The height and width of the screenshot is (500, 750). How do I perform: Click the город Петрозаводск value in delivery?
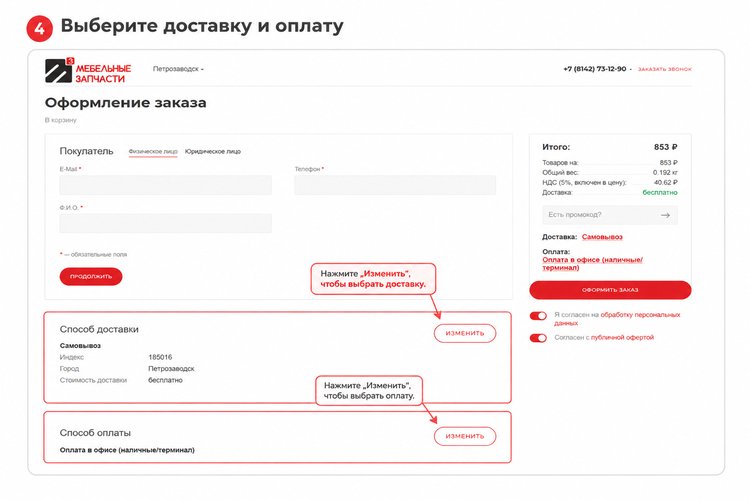[x=171, y=368]
